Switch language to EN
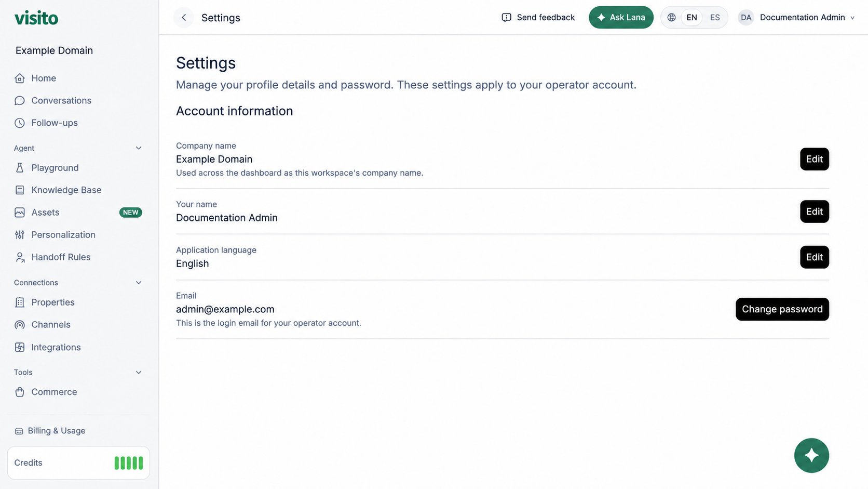 click(x=691, y=18)
